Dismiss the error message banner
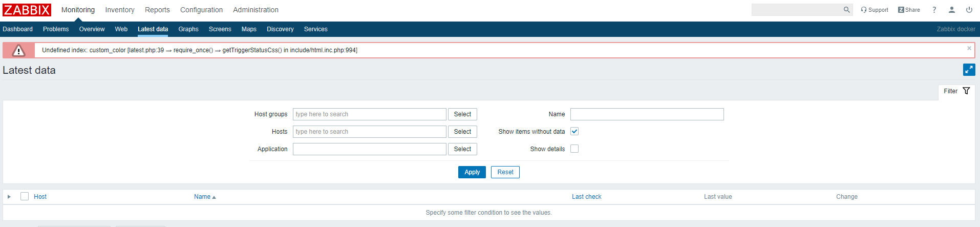Viewport: 980px width, 227px height. coord(969,48)
